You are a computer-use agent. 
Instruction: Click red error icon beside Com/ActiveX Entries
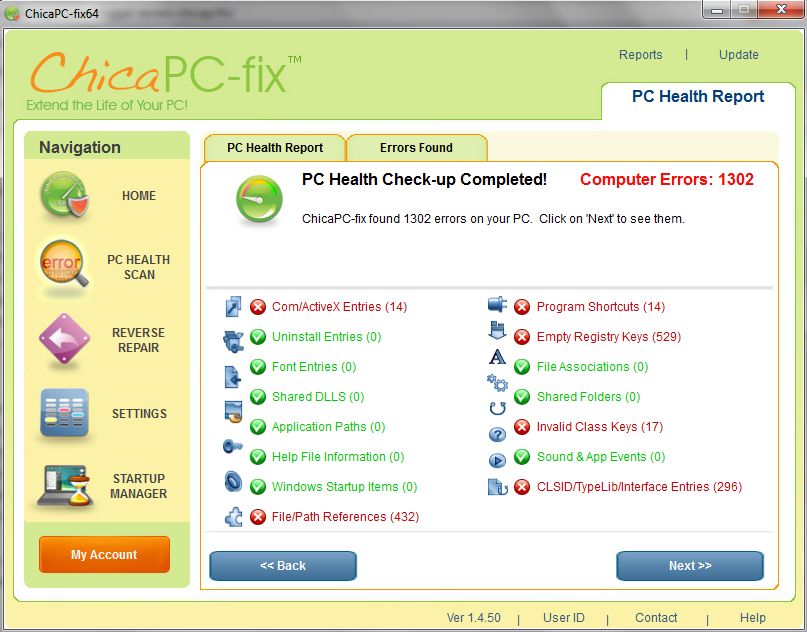[258, 307]
